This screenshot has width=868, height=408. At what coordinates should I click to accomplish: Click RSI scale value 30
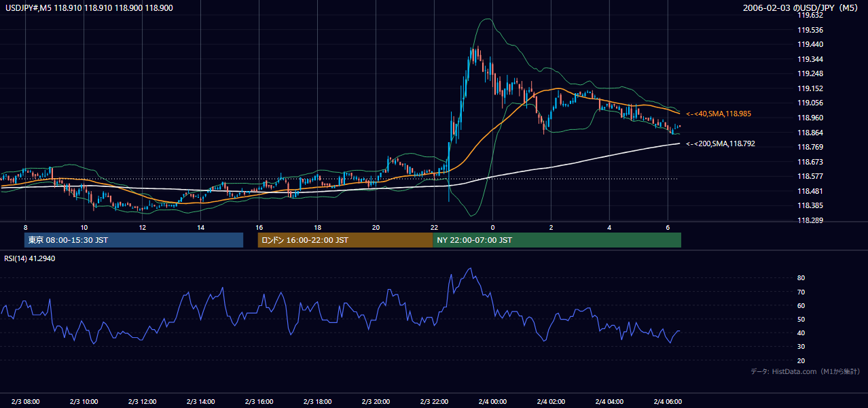tap(801, 347)
